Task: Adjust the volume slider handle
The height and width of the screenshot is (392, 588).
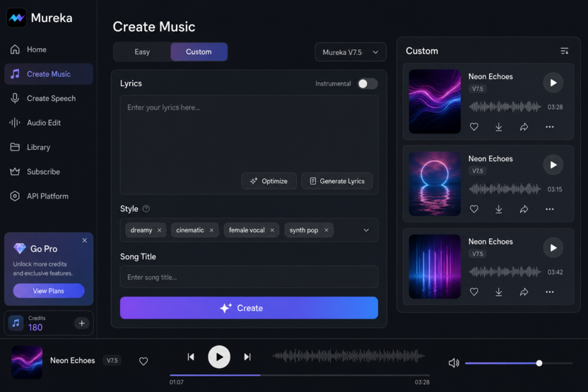Action: pyautogui.click(x=539, y=363)
